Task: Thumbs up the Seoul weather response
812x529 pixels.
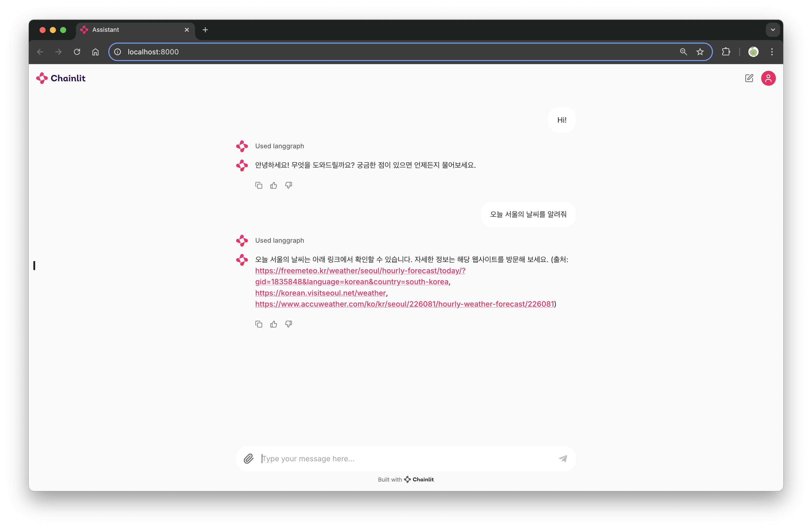Action: (x=274, y=324)
